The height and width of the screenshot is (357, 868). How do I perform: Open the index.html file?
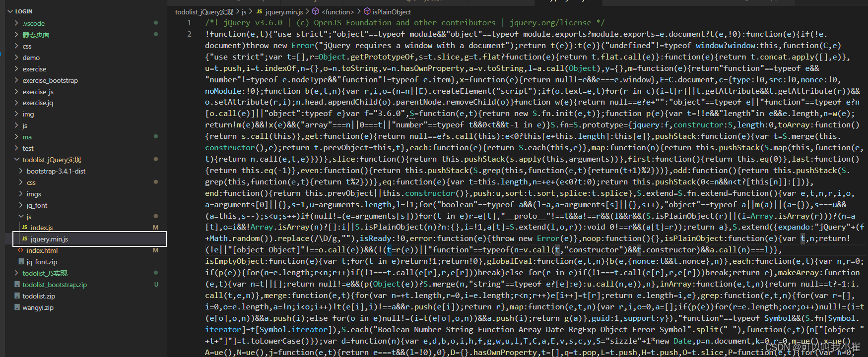[42, 250]
